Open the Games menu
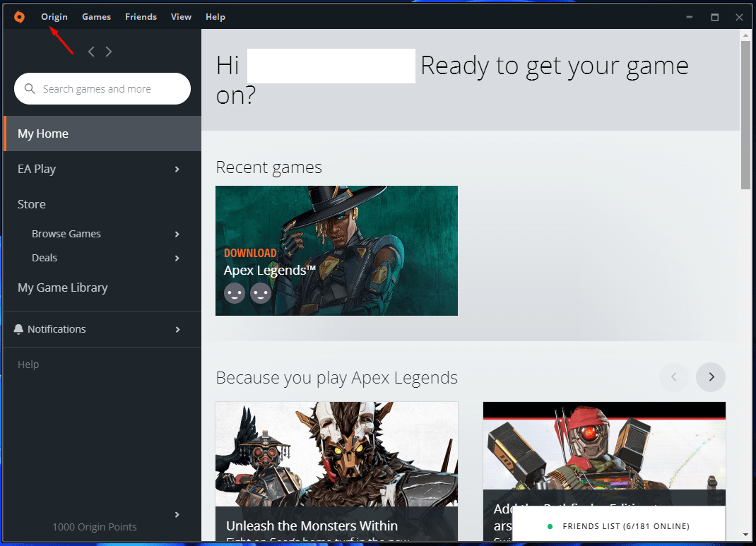 coord(96,17)
